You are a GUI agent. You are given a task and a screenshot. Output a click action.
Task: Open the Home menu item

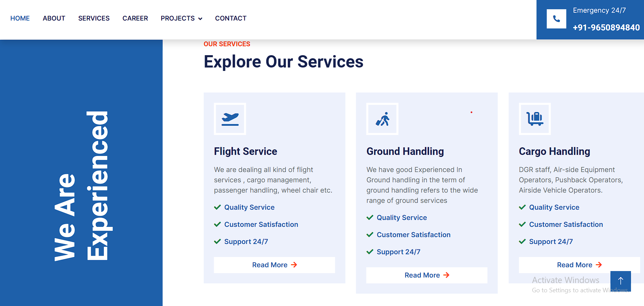point(20,19)
